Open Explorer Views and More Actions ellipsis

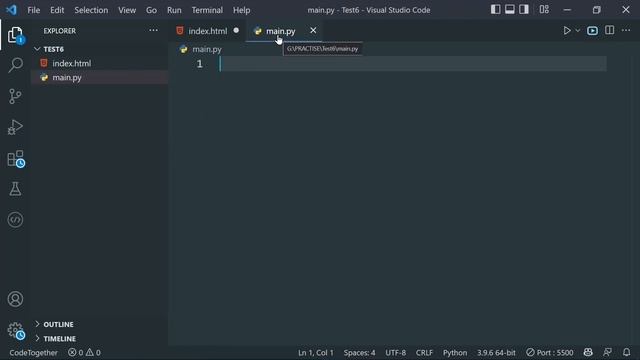tap(153, 30)
